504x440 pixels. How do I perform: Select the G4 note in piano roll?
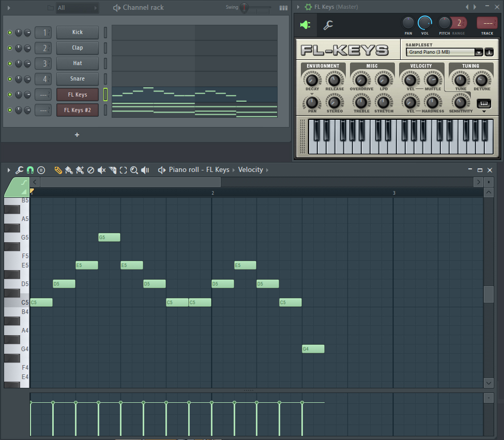(x=313, y=349)
